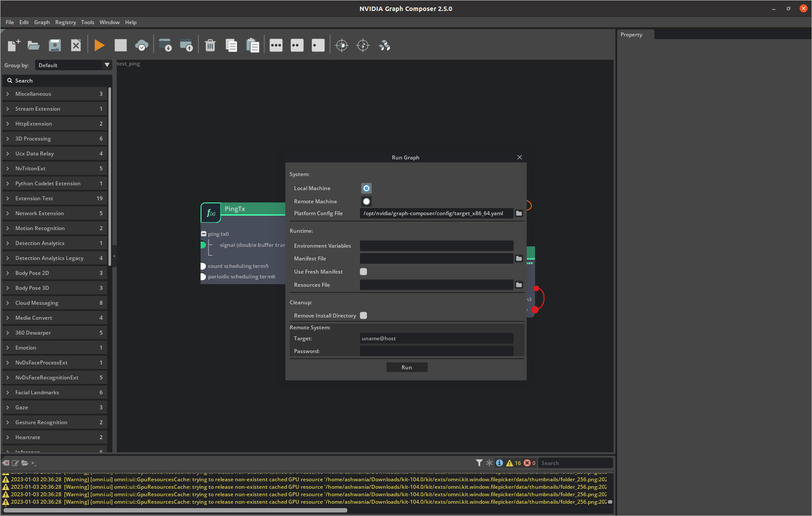Open the Graph menu
The height and width of the screenshot is (516, 812).
point(42,22)
